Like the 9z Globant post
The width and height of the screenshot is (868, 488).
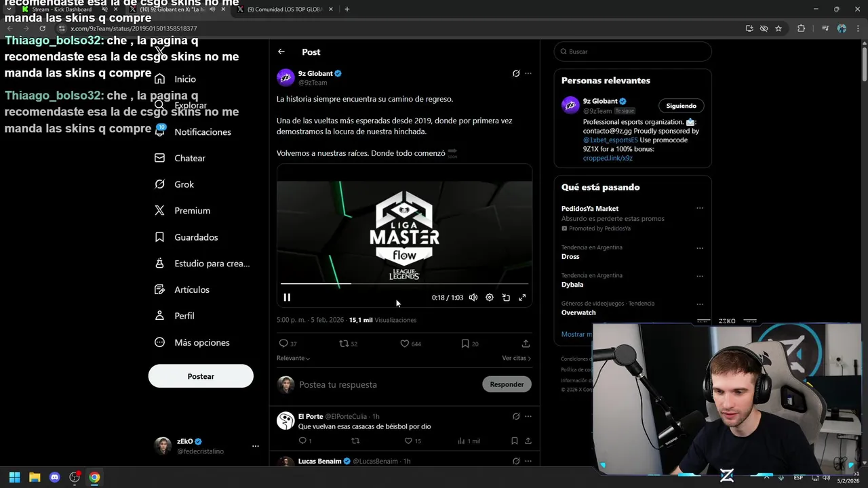point(410,344)
